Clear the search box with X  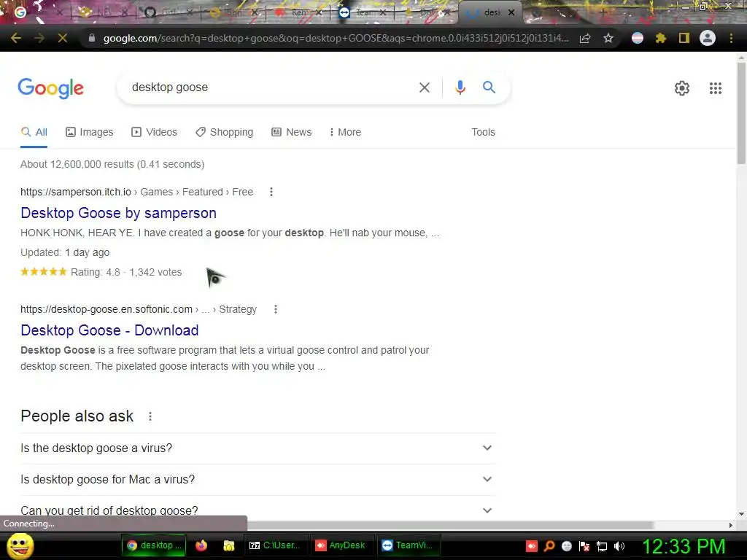pyautogui.click(x=424, y=87)
